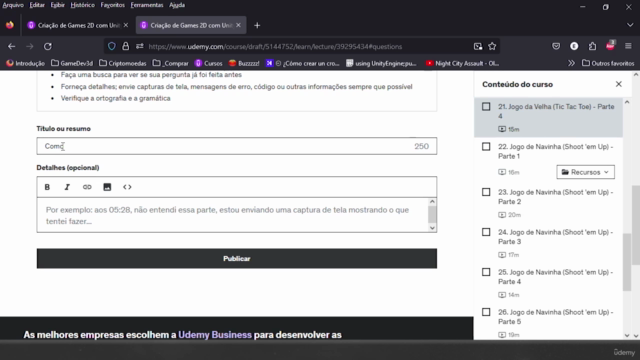Click the Título ou resumo input field

(237, 146)
